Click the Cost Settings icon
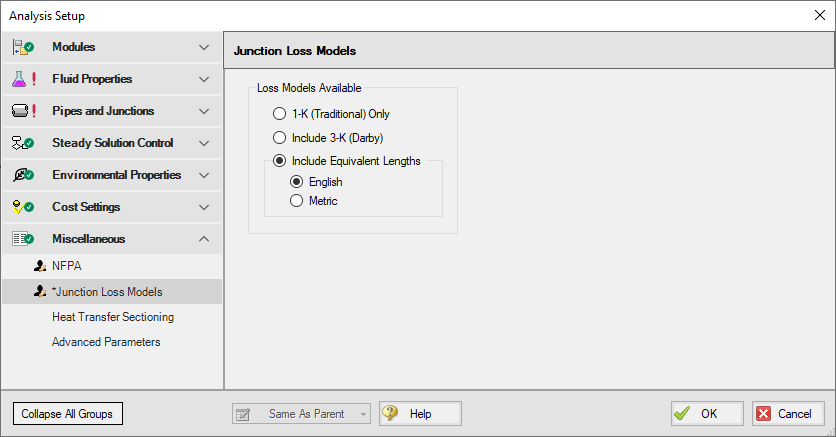Viewport: 836px width, 437px height. (x=23, y=207)
